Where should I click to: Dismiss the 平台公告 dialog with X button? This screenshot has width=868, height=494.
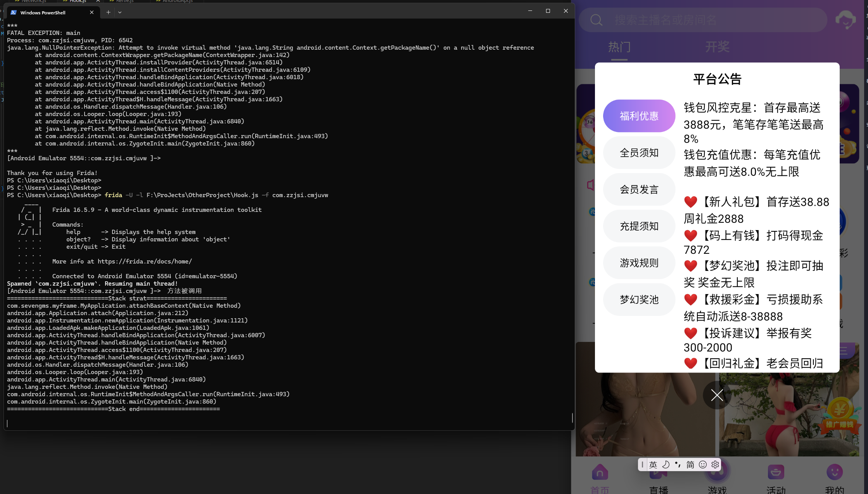pos(717,395)
